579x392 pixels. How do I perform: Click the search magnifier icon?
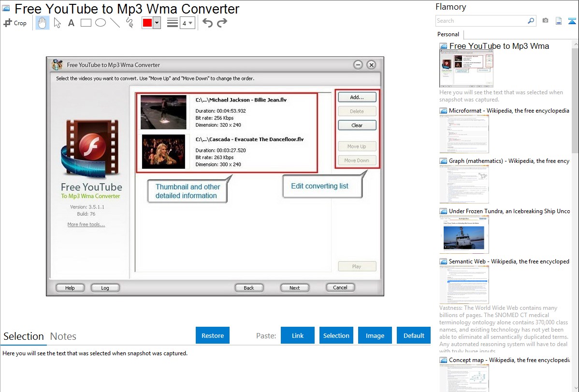click(x=531, y=21)
